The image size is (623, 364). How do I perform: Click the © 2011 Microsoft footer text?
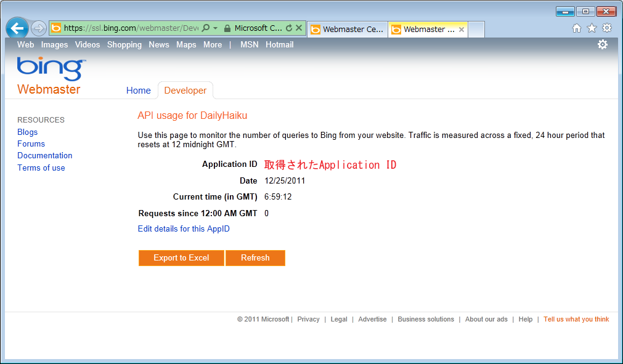[x=263, y=319]
